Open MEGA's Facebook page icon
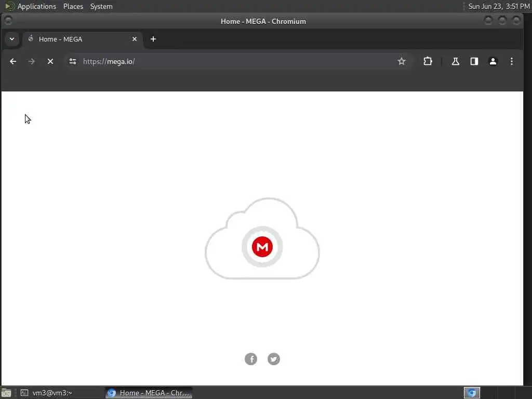 coord(251,359)
